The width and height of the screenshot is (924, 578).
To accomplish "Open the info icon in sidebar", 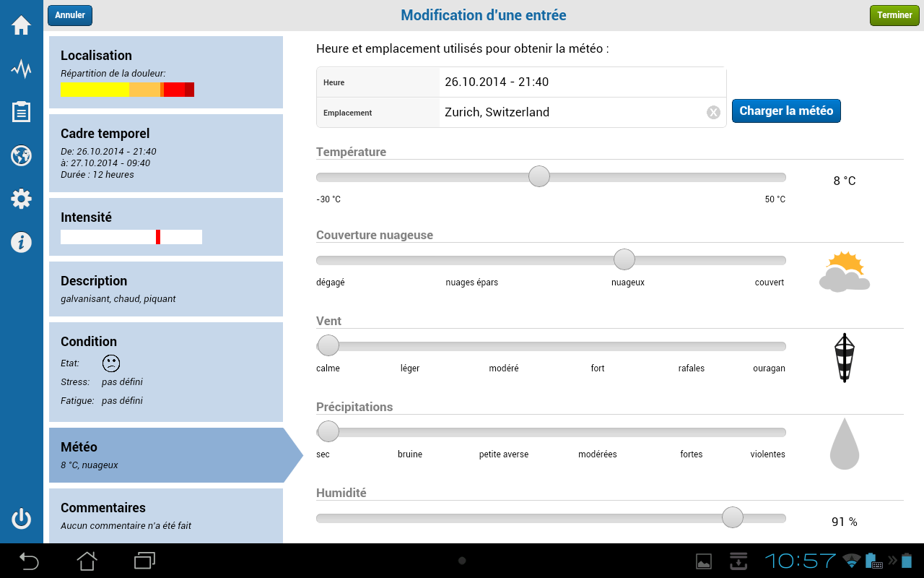I will pos(21,242).
